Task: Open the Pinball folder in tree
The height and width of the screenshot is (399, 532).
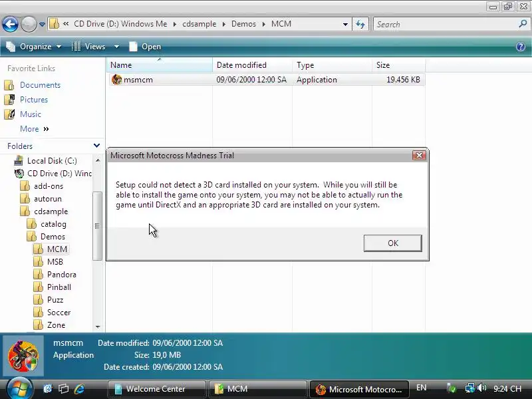Action: coord(59,287)
